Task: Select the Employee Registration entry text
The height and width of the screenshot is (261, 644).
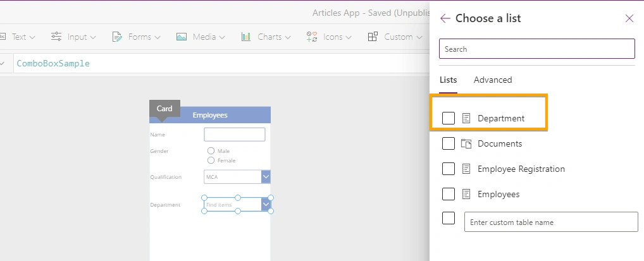Action: click(521, 169)
